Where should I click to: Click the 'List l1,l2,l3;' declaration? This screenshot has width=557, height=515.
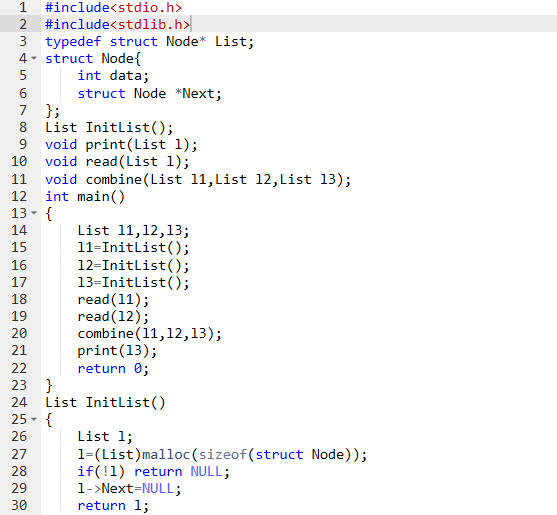[134, 231]
